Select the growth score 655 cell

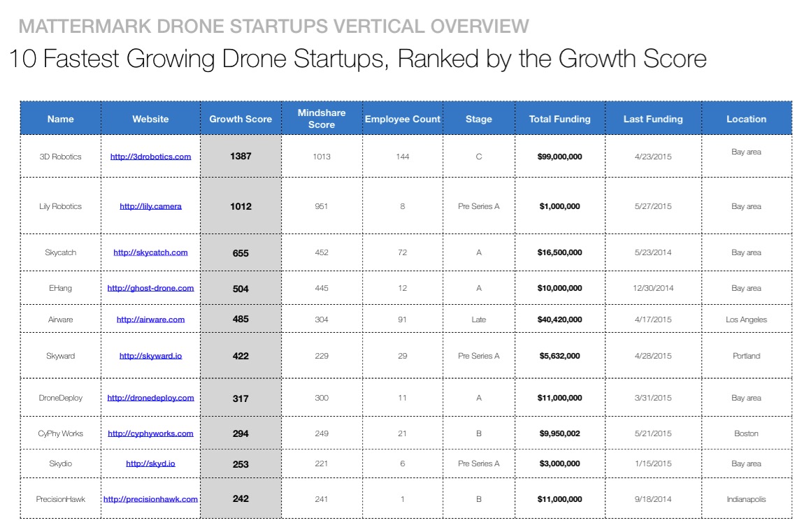(x=241, y=252)
